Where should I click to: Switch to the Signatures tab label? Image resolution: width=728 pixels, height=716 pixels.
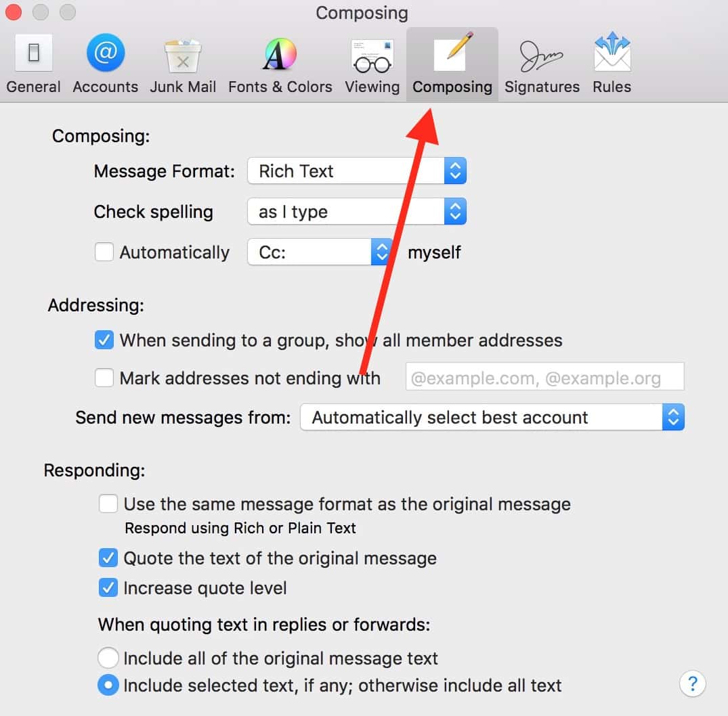[542, 87]
